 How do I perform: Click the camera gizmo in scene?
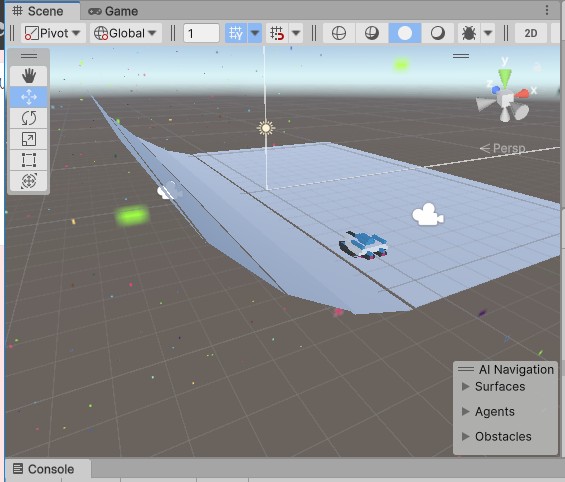[x=428, y=215]
